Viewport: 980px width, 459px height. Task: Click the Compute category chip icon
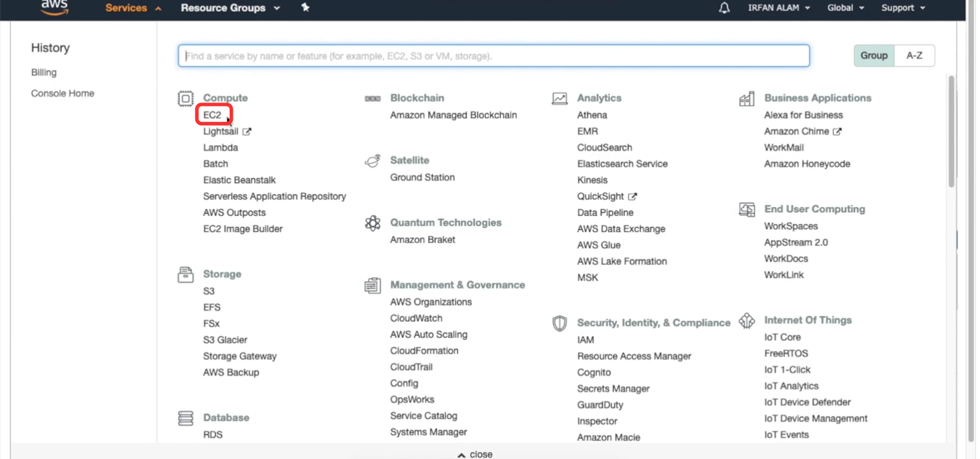[x=186, y=98]
